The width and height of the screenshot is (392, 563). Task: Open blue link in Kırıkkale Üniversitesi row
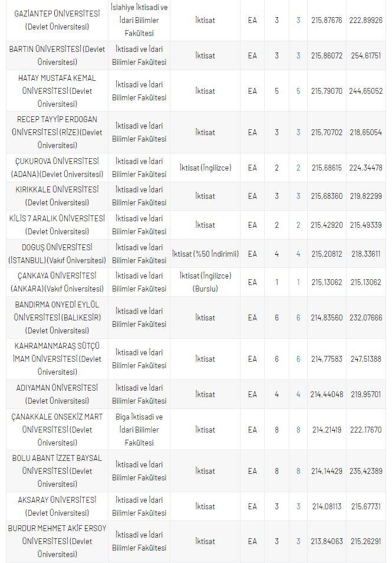pos(298,196)
